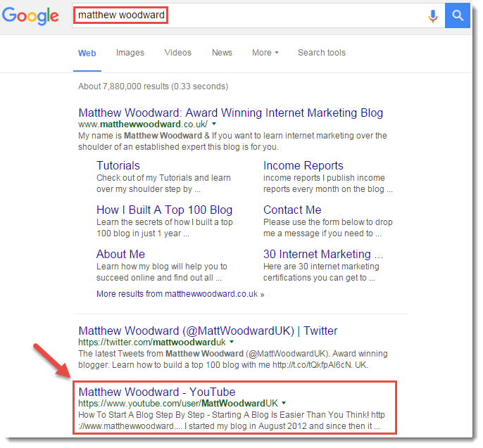
Task: Open the Income Reports sitelink
Action: (303, 165)
